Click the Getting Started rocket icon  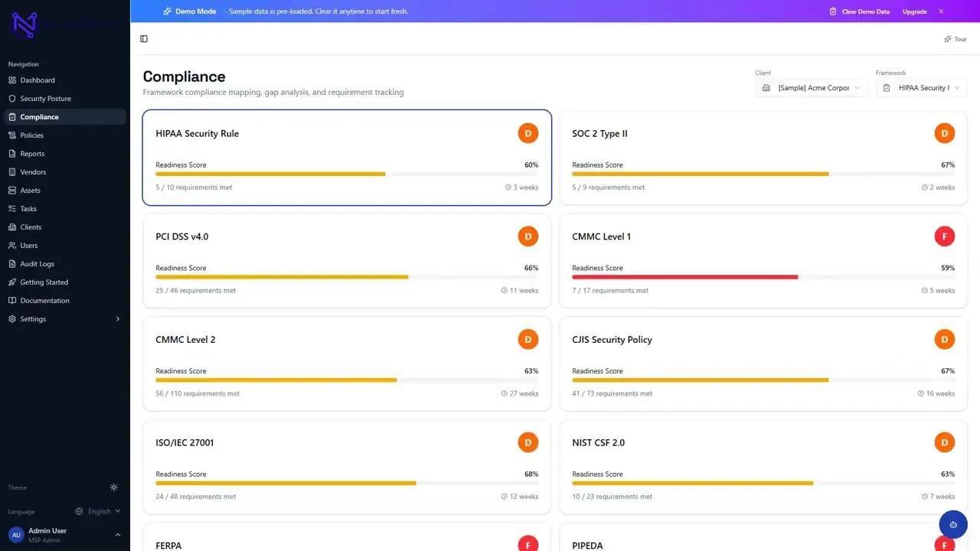pos(12,282)
